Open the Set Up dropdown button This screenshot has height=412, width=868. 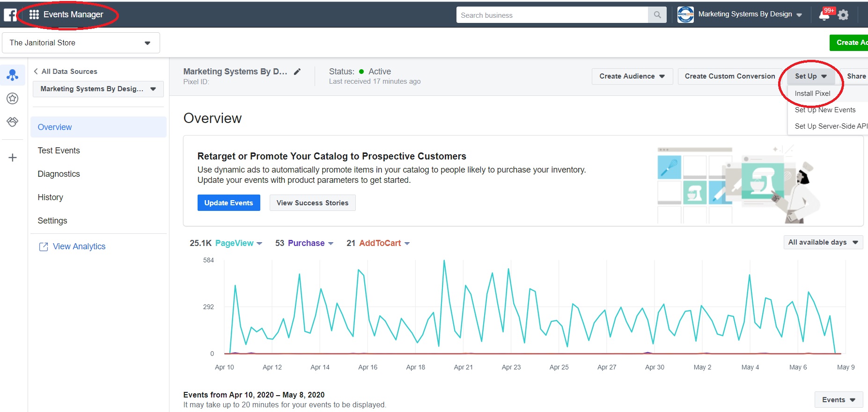[811, 76]
